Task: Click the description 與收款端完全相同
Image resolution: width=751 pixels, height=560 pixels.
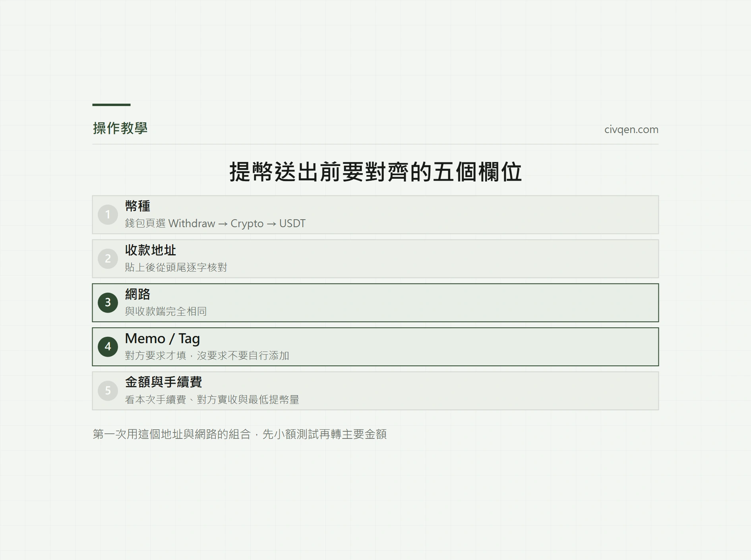Action: (166, 312)
